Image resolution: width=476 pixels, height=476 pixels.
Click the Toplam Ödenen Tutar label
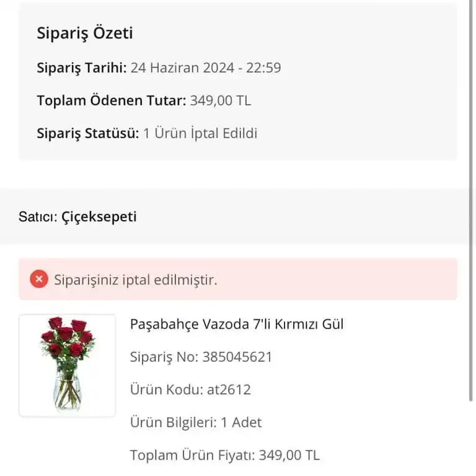click(x=111, y=100)
